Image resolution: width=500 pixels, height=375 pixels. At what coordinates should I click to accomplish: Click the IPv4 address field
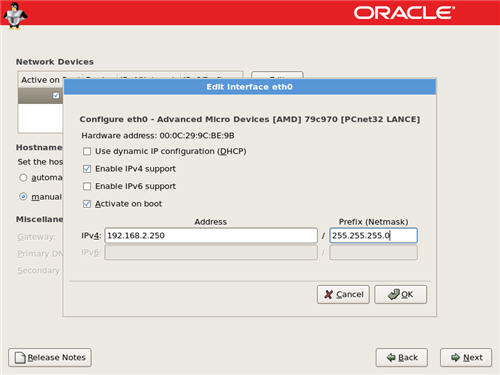(211, 236)
